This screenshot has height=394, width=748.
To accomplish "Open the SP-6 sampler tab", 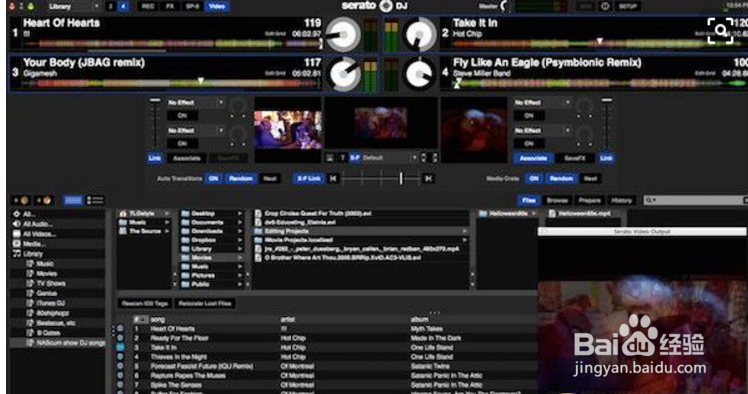I will [192, 6].
